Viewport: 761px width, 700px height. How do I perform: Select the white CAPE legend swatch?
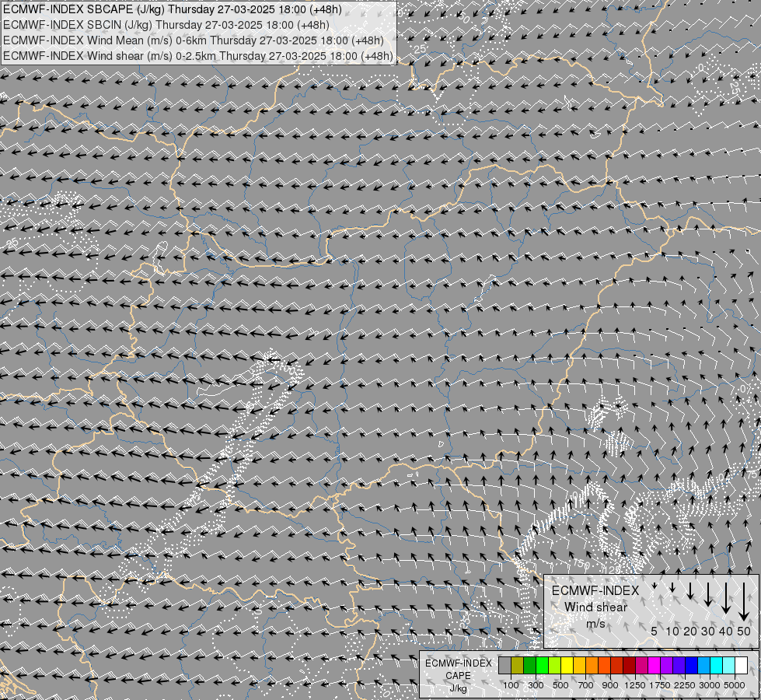741,665
